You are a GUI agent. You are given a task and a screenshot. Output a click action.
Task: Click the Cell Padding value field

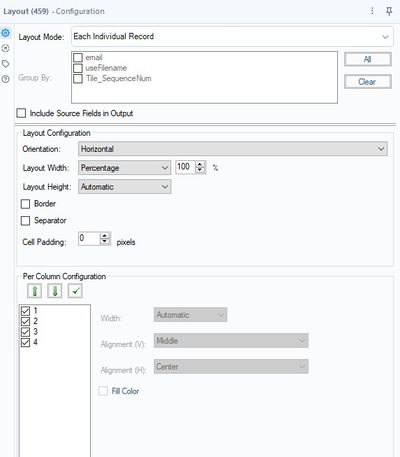pyautogui.click(x=89, y=239)
